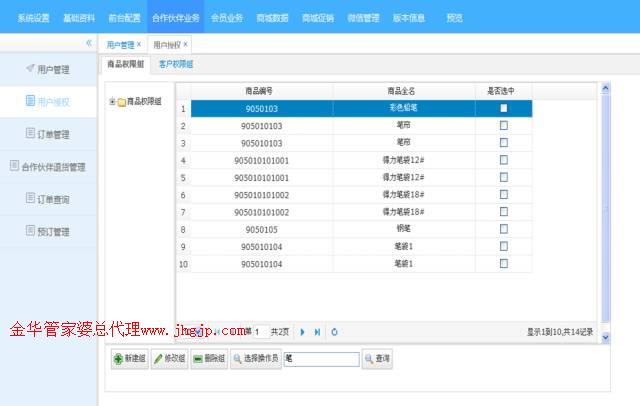Screen dimensions: 640x406
Task: Open the 前台配置 menu
Action: tap(124, 18)
